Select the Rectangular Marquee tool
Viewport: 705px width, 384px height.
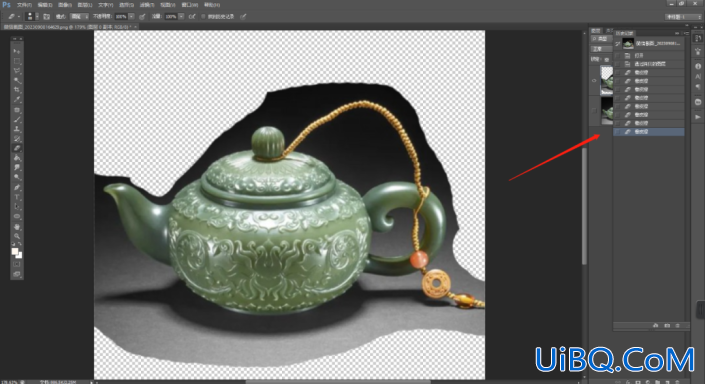(x=17, y=61)
